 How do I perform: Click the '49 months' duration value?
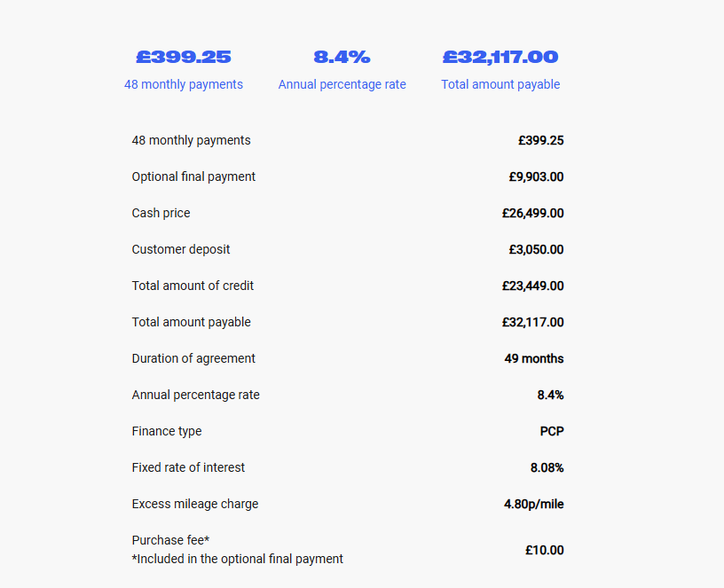coord(534,358)
